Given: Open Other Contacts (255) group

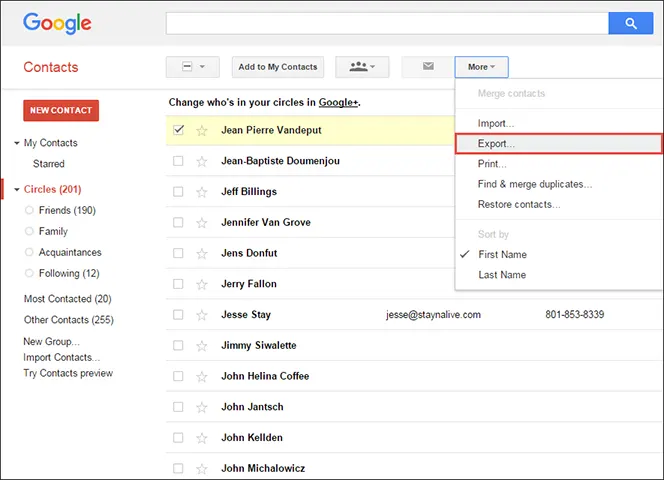Looking at the screenshot, I should (x=69, y=319).
